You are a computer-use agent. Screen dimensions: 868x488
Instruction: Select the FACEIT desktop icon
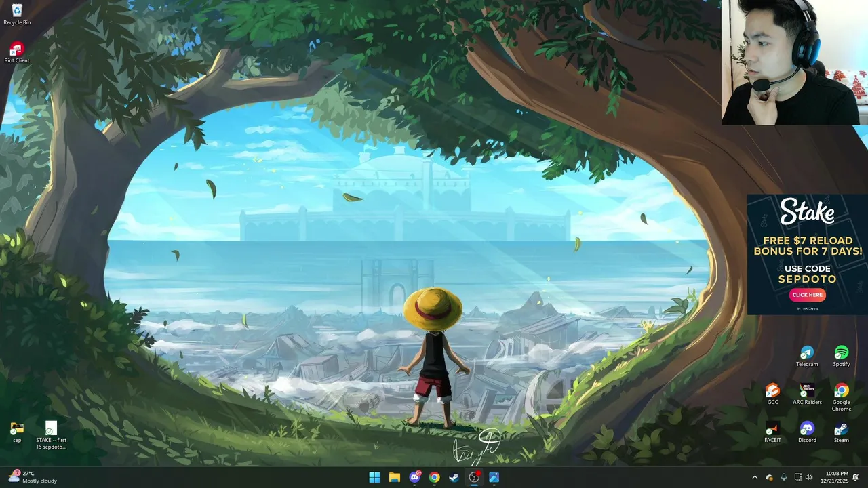pyautogui.click(x=772, y=432)
